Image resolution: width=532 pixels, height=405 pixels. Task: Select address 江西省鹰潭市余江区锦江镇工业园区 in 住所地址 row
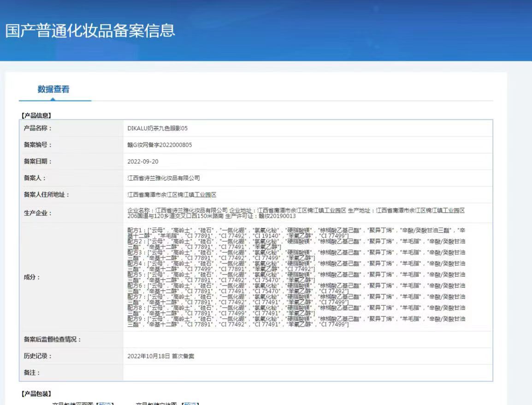(171, 195)
